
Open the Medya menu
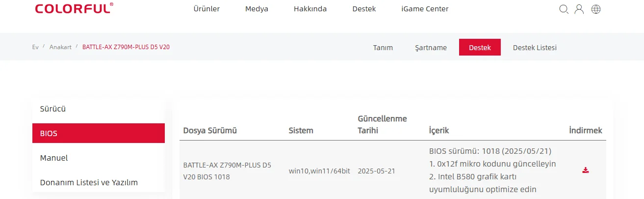257,9
